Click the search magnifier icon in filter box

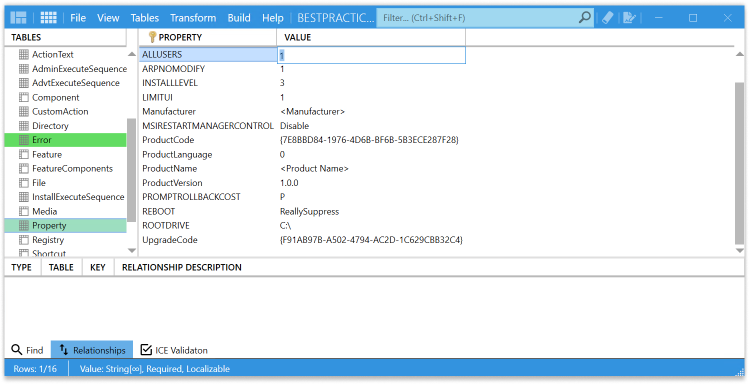(584, 18)
